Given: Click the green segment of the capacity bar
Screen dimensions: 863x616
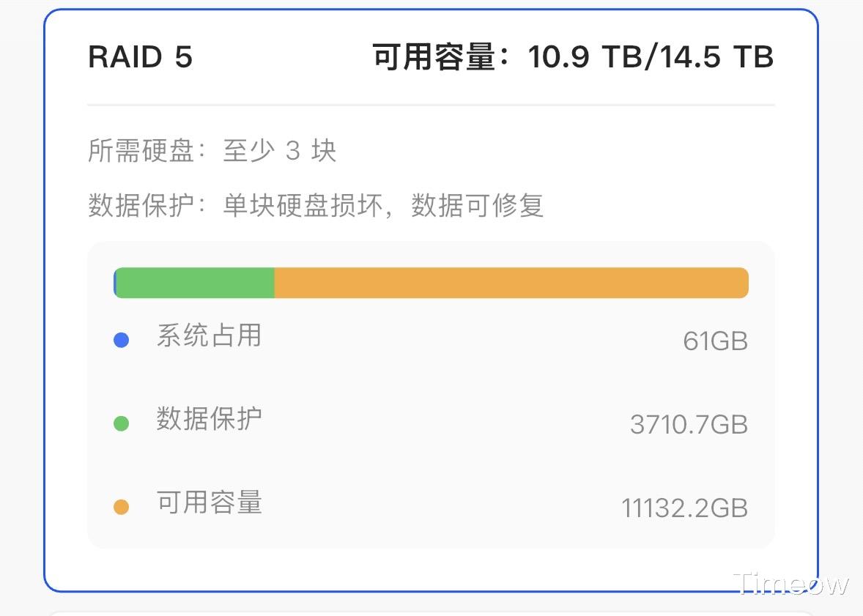Looking at the screenshot, I should [x=195, y=283].
